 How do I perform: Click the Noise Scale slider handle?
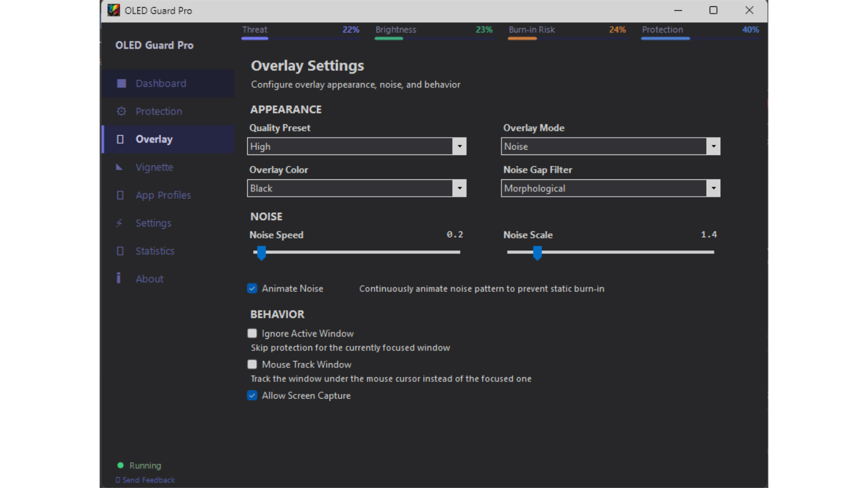tap(537, 253)
